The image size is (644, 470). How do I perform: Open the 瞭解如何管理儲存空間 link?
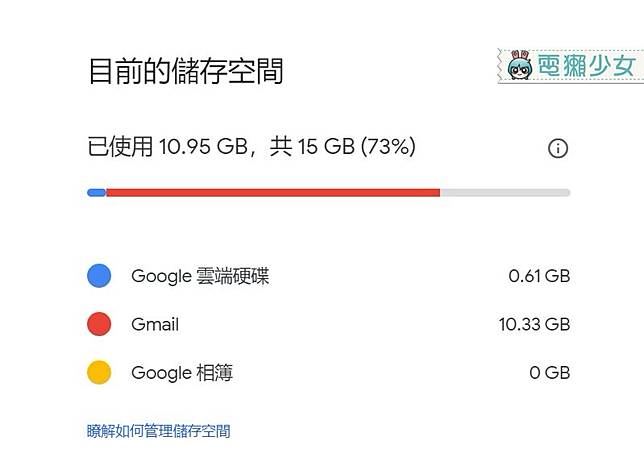159,431
